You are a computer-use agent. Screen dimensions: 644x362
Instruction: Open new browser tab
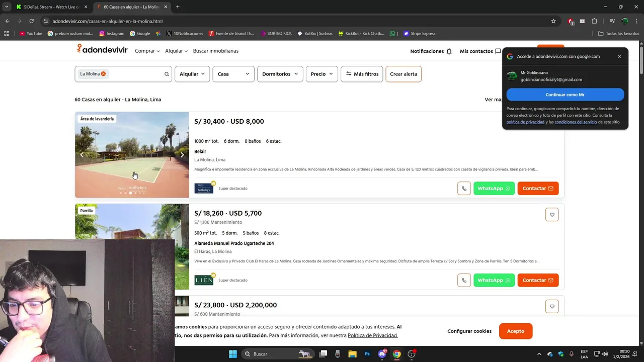pyautogui.click(x=178, y=7)
